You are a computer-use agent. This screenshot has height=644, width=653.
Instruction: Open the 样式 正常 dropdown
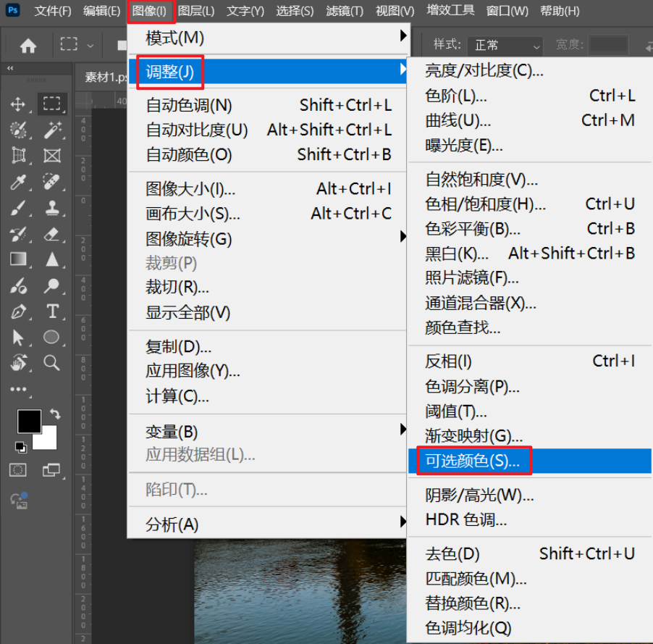[x=505, y=45]
